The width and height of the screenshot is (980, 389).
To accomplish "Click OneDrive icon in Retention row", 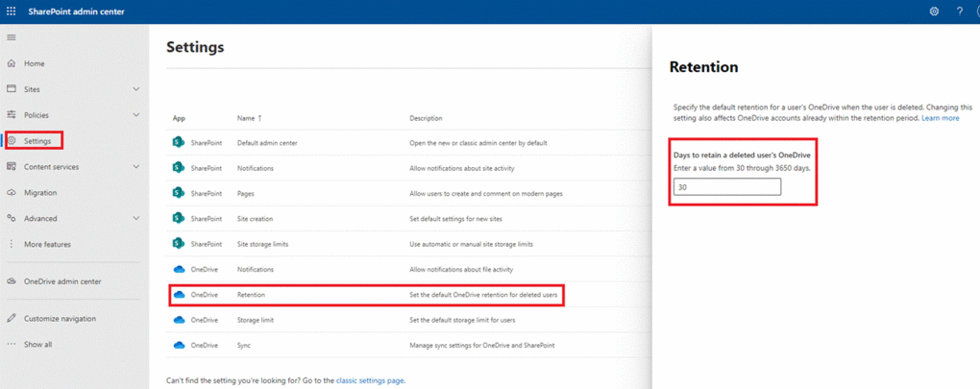I will 179,294.
